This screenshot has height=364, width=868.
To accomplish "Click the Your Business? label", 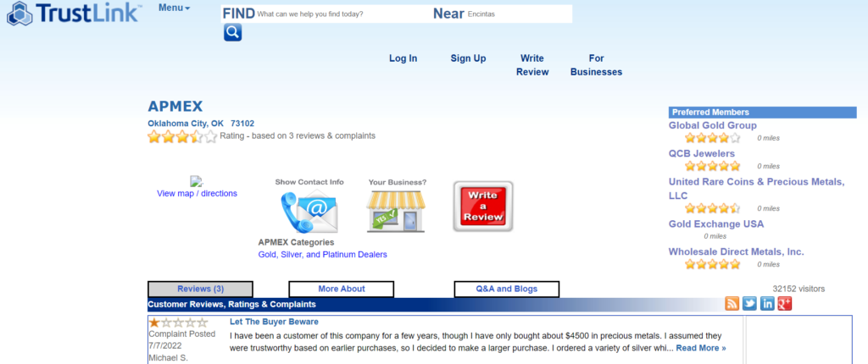I will tap(398, 182).
